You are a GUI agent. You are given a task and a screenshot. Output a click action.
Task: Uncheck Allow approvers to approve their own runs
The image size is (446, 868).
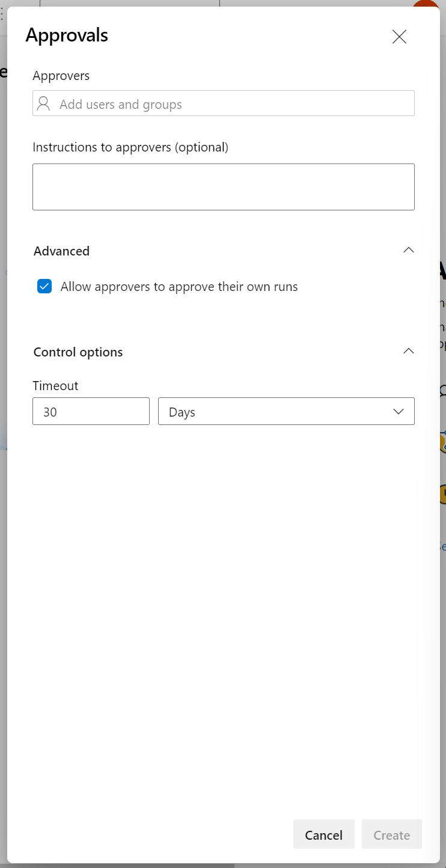coord(44,287)
